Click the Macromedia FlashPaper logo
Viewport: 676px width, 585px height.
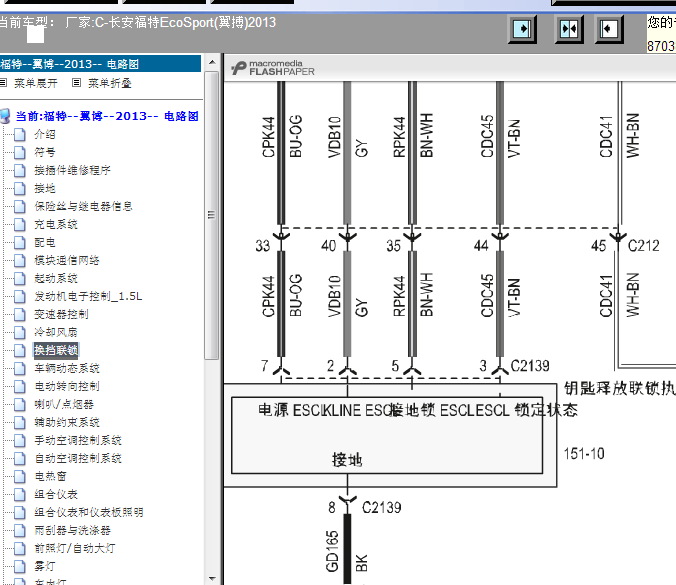click(272, 68)
